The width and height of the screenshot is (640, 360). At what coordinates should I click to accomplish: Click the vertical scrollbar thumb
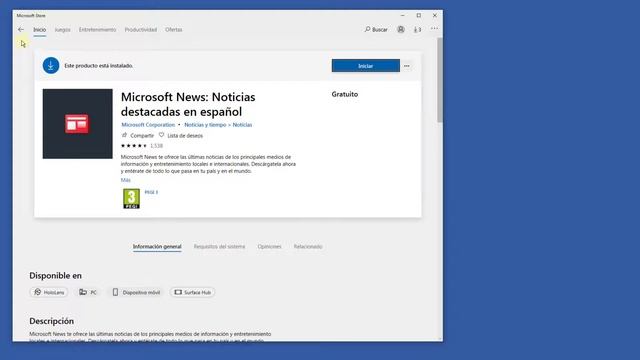(x=440, y=80)
